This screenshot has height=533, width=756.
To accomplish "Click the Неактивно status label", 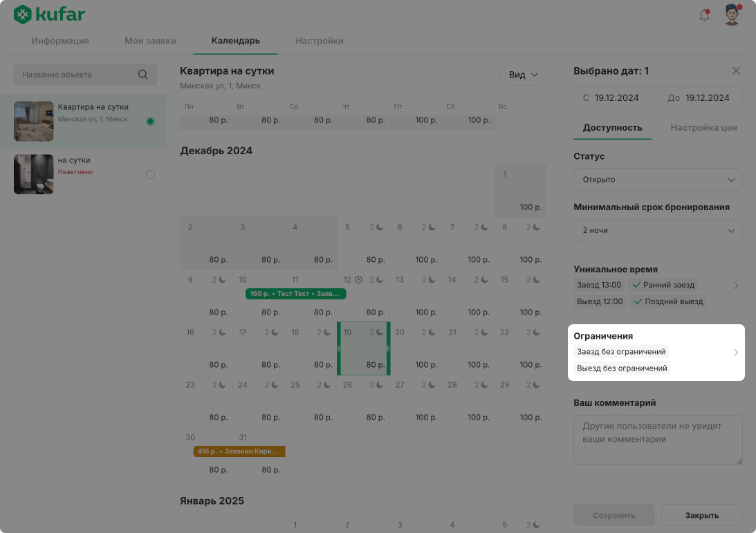I will point(75,172).
